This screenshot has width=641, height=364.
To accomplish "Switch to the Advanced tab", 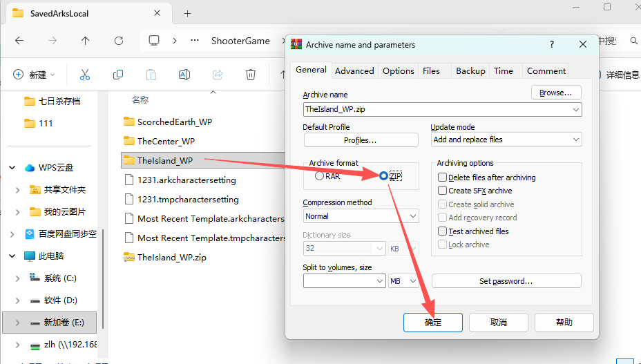I will click(354, 70).
